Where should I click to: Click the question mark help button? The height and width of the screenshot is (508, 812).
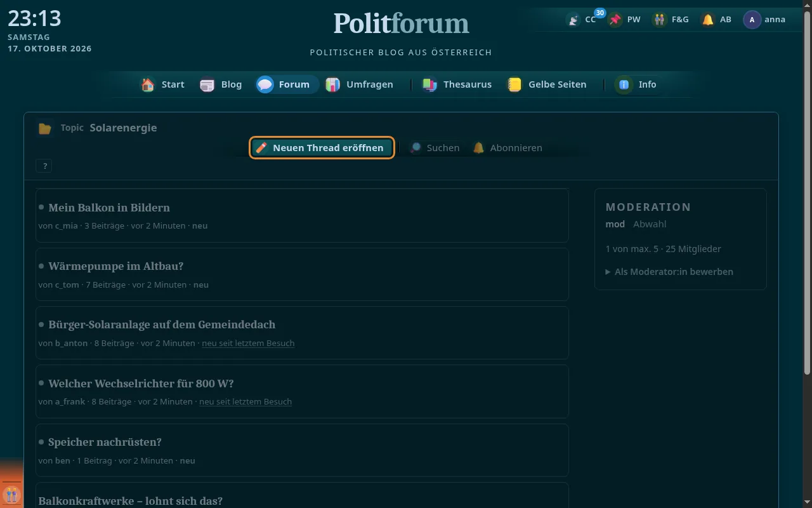click(44, 166)
